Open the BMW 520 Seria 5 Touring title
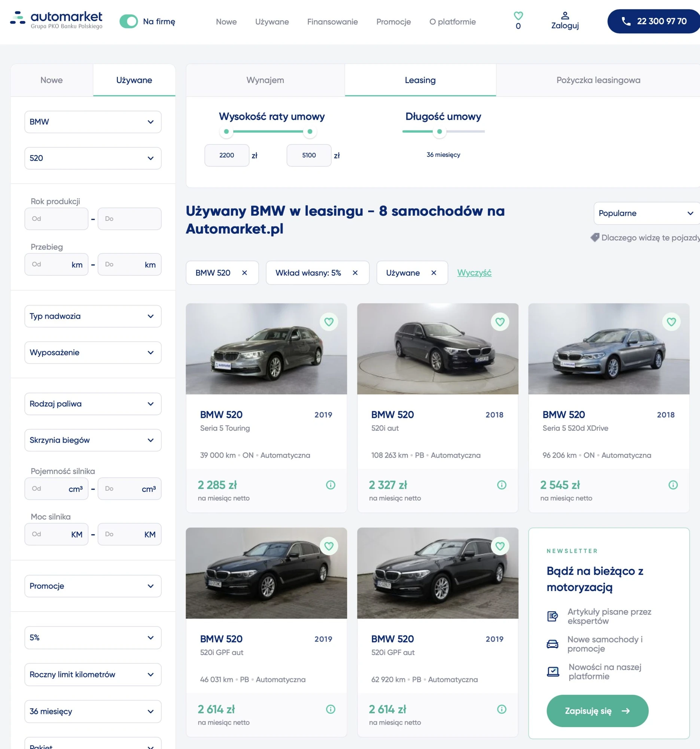The image size is (700, 749). (221, 415)
